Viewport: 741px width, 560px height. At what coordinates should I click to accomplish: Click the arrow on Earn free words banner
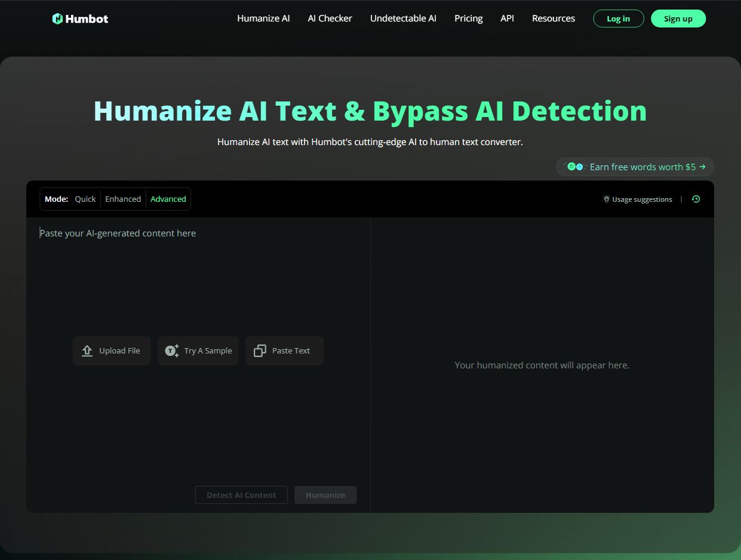click(702, 167)
